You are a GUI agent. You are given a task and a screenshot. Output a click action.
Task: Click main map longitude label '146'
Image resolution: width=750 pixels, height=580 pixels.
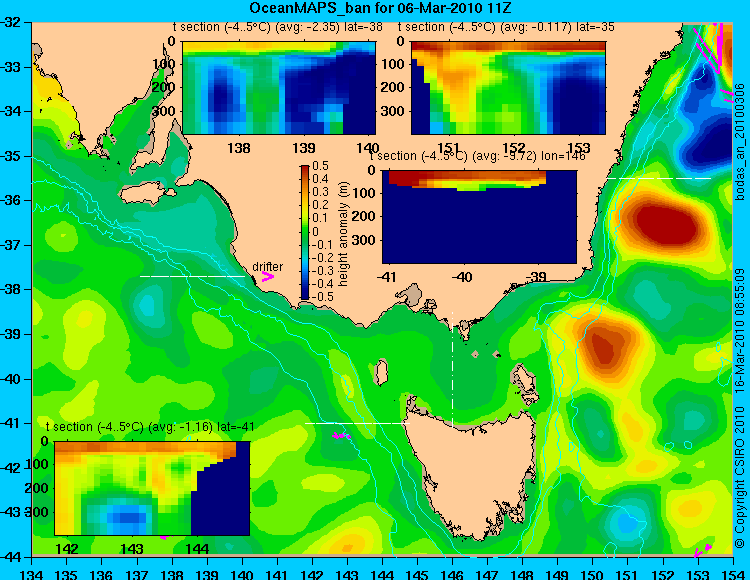(452, 574)
